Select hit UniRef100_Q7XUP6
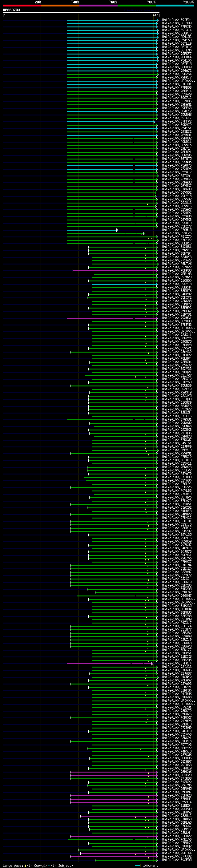 (x=176, y=169)
